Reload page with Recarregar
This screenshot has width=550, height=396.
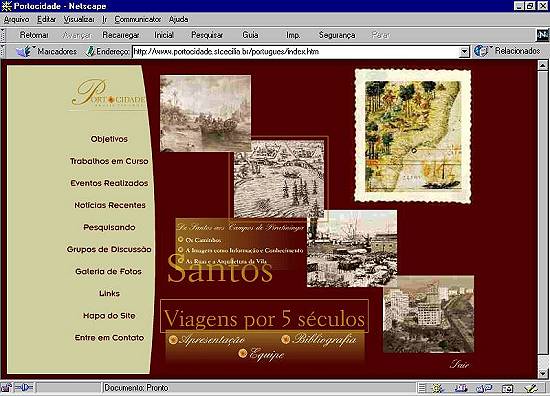pos(121,35)
